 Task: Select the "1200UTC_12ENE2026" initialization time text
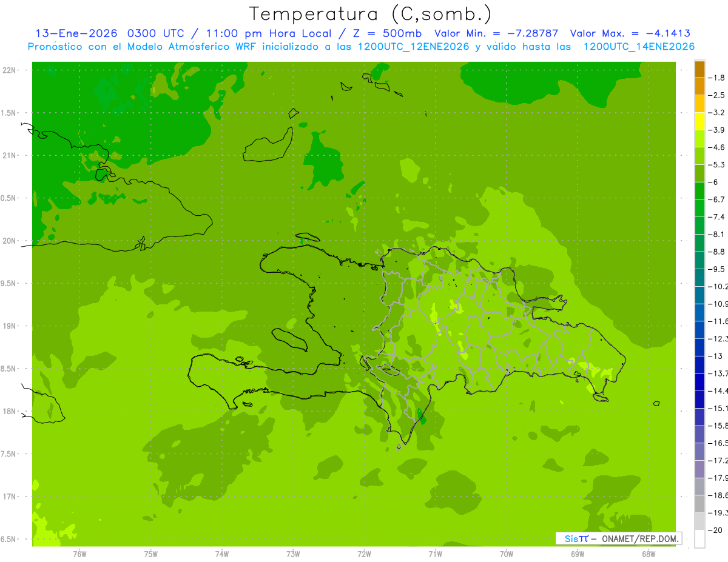pos(413,47)
